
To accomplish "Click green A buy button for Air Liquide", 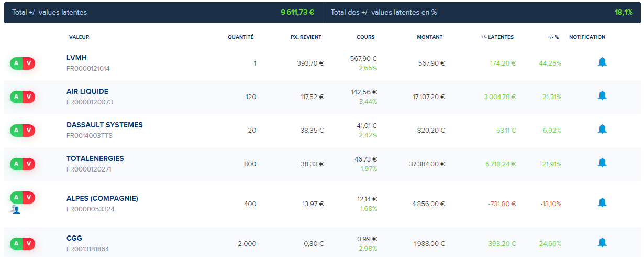I will coord(16,97).
